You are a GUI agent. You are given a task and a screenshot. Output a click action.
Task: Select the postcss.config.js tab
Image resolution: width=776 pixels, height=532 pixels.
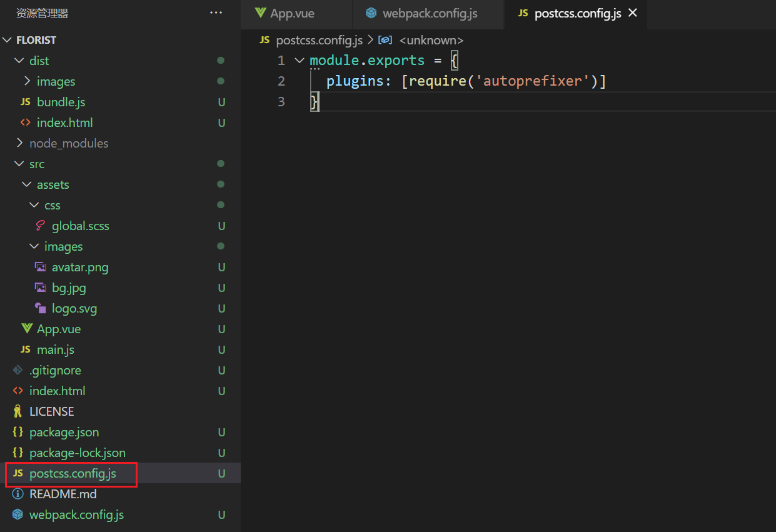pyautogui.click(x=575, y=14)
